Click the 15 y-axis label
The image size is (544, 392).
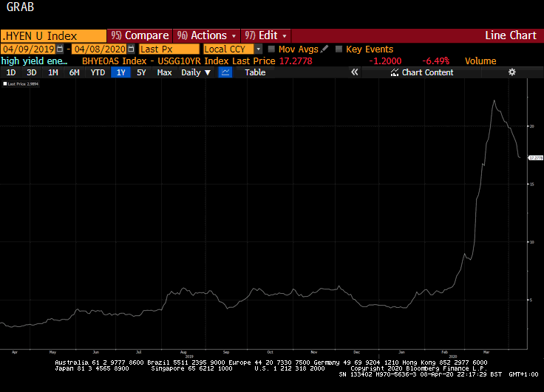[x=531, y=184]
